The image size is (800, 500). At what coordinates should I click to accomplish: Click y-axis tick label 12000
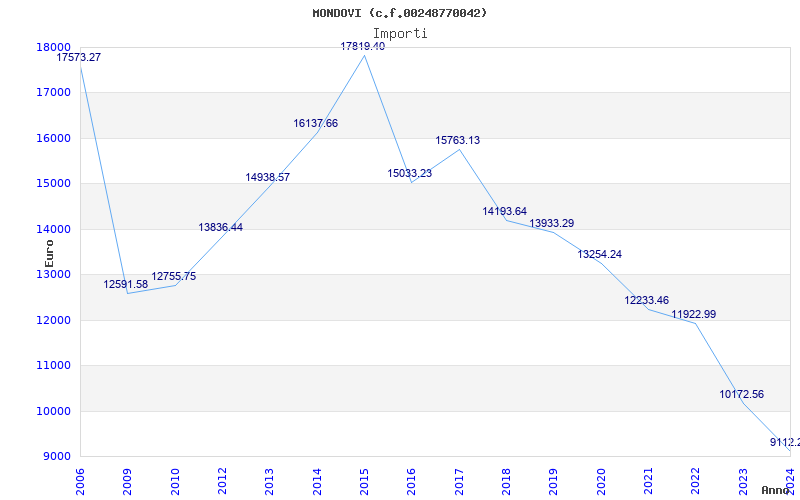[x=53, y=320]
